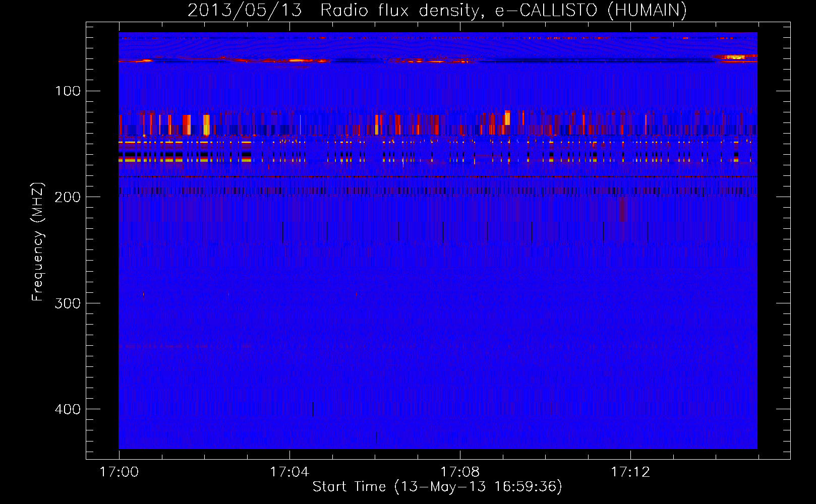Click the 17:04 time tick label
Viewport: 816px width, 504px height.
point(289,472)
